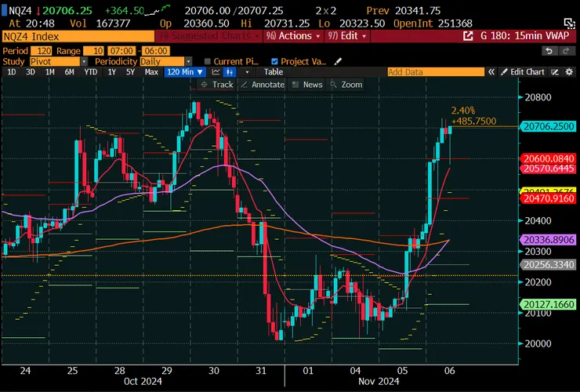Toggle the Current Pi... checkbox
The height and width of the screenshot is (392, 580).
click(208, 61)
